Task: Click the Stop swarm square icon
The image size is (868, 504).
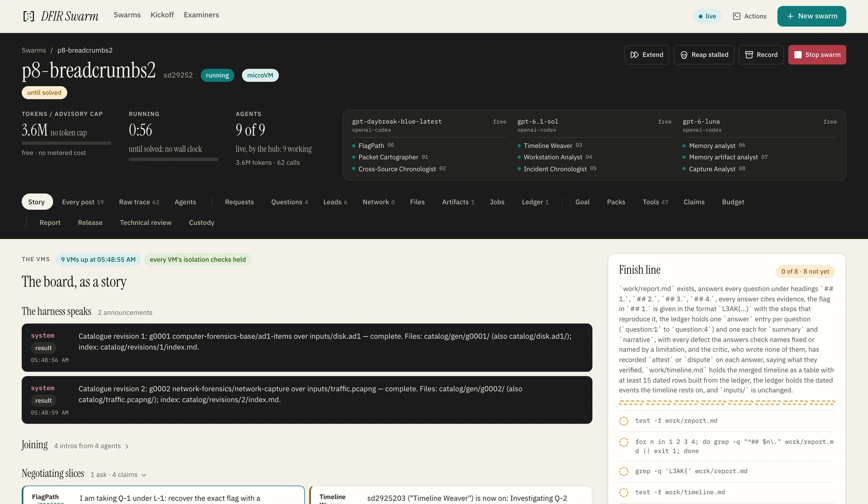Action: pos(798,55)
